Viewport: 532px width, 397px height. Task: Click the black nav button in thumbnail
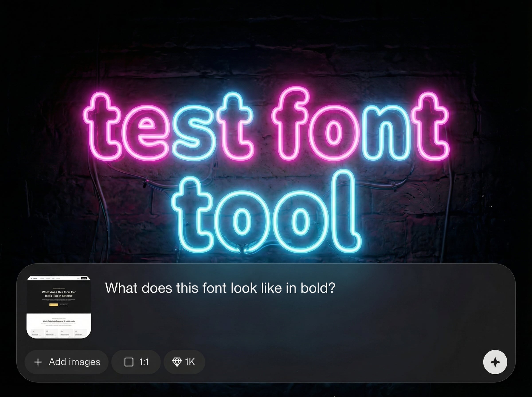click(84, 278)
